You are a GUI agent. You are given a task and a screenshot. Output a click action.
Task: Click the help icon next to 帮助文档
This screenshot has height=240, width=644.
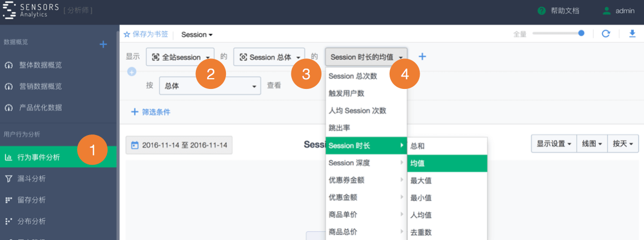pyautogui.click(x=541, y=11)
